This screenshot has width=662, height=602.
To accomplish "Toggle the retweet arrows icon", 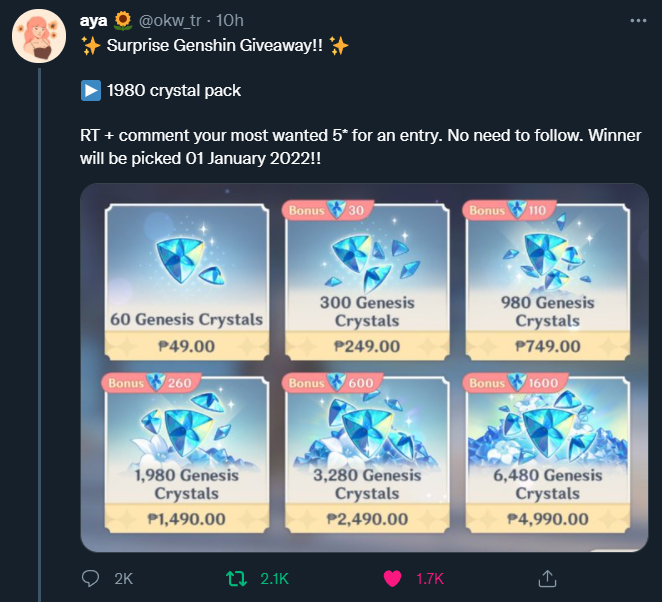I will coord(236,578).
